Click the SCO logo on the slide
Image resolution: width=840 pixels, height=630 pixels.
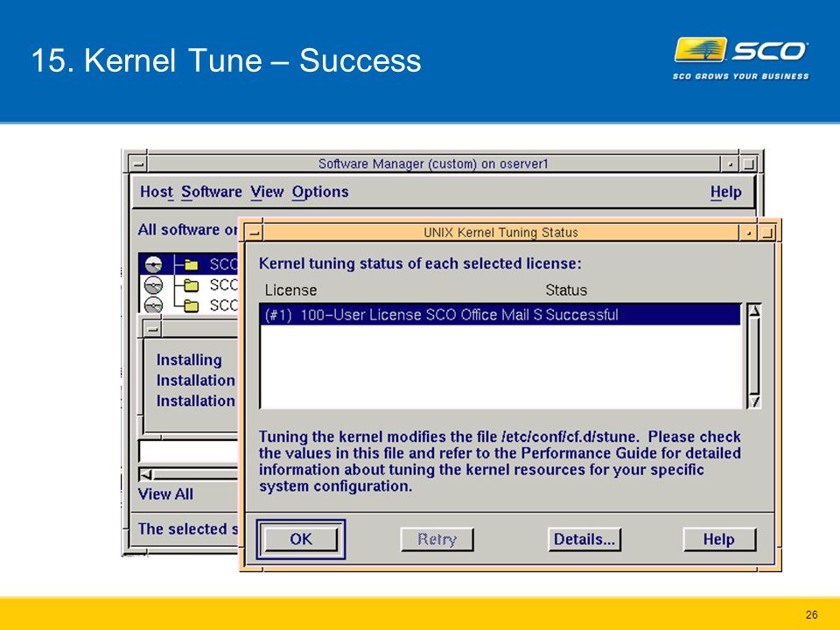coord(741,58)
